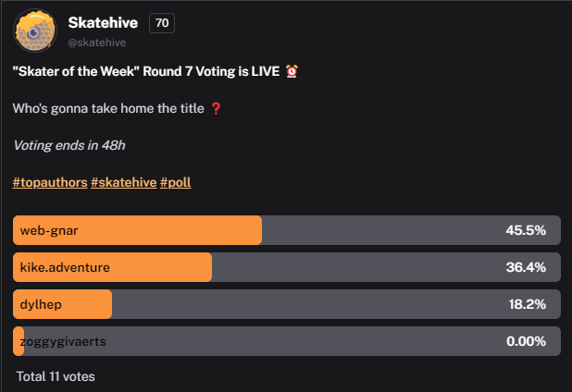Choose zoggygivaerts poll option

[x=287, y=341]
